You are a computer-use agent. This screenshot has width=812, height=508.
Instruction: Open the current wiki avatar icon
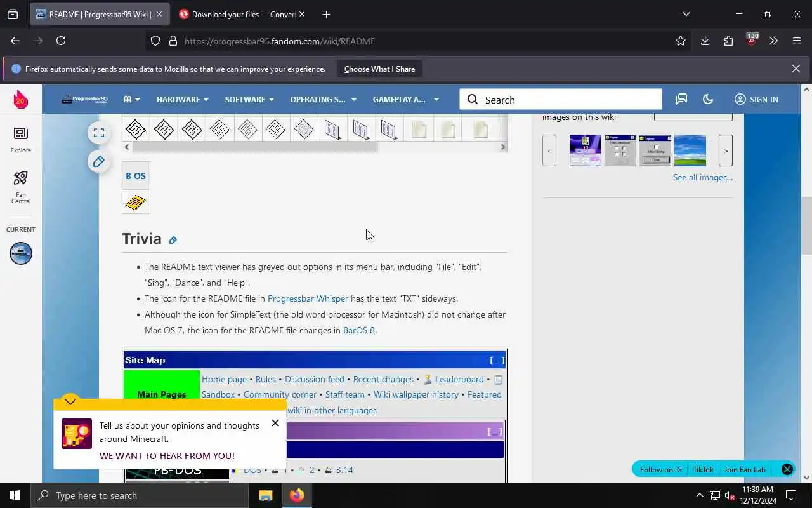pyautogui.click(x=21, y=253)
